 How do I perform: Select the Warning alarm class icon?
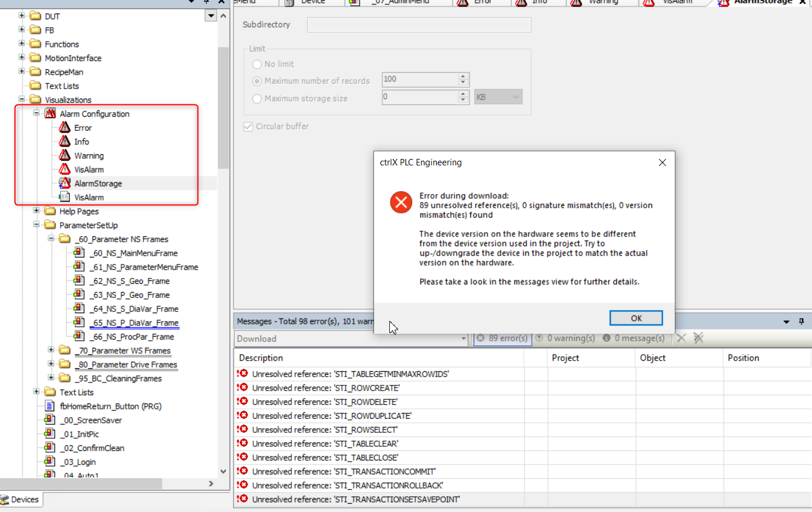64,155
